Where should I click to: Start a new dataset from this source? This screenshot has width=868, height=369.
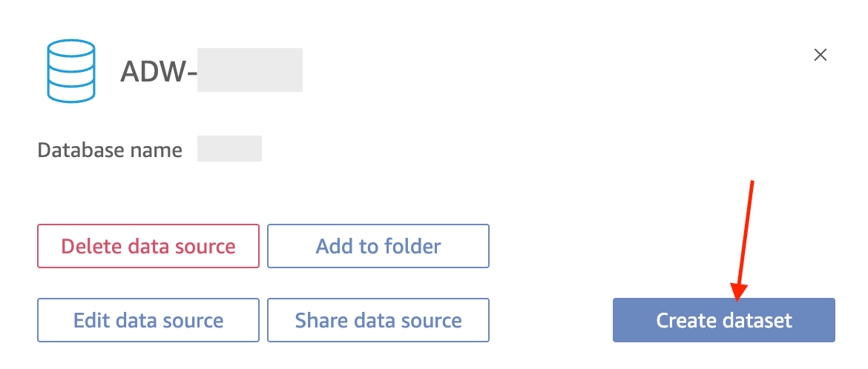[x=723, y=320]
